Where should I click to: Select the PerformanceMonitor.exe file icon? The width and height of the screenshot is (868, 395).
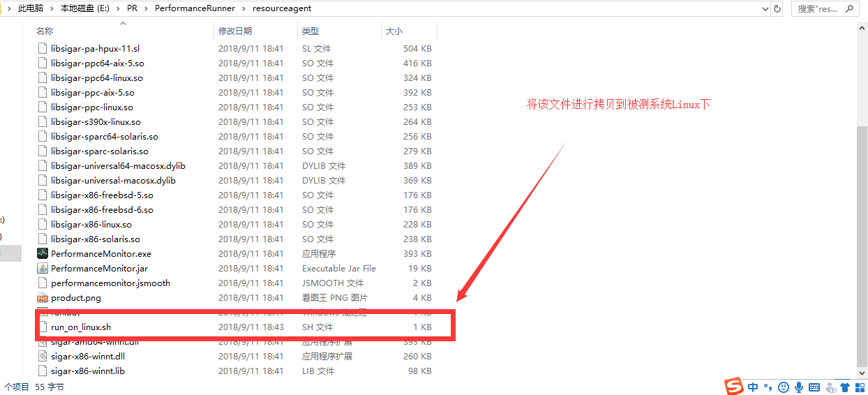pyautogui.click(x=43, y=254)
